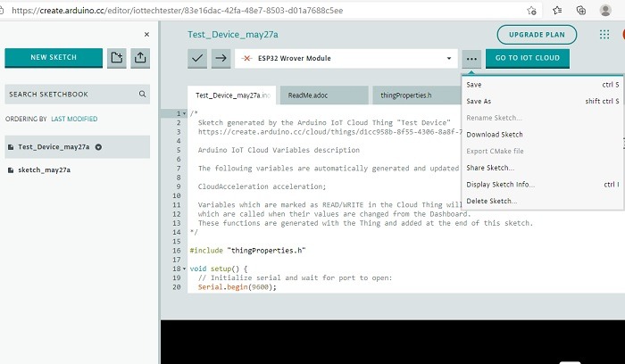Viewport: 625px width, 364px height.
Task: Click the Go To IoT Cloud button
Action: point(528,58)
